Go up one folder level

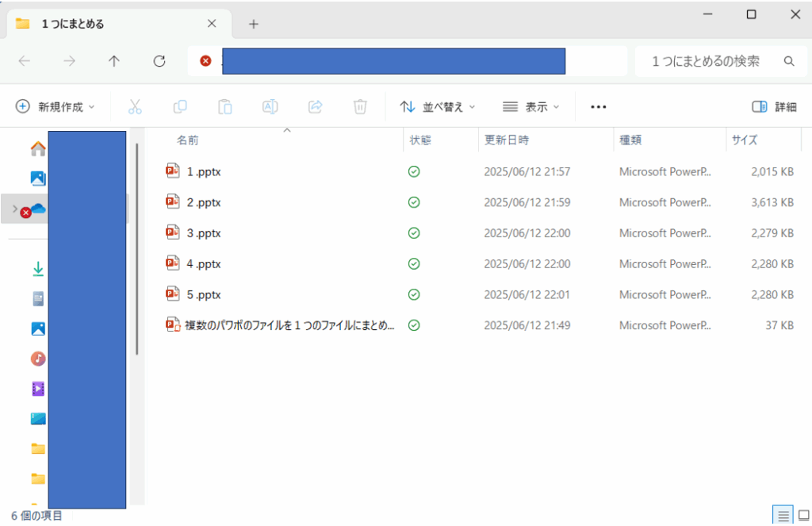click(x=114, y=61)
